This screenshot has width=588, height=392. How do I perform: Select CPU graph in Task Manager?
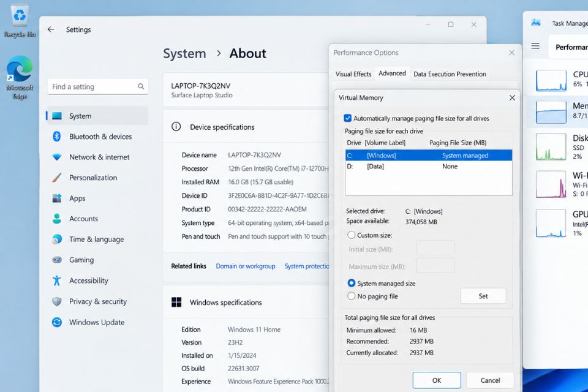(x=551, y=80)
